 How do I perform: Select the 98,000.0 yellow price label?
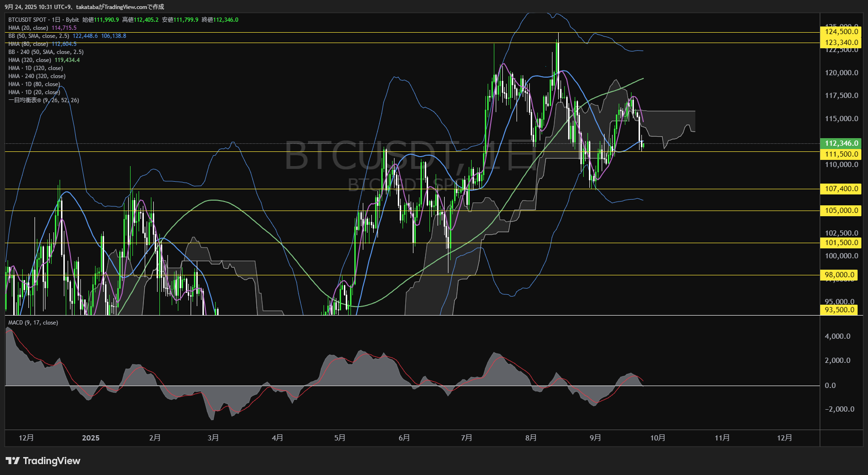(840, 275)
